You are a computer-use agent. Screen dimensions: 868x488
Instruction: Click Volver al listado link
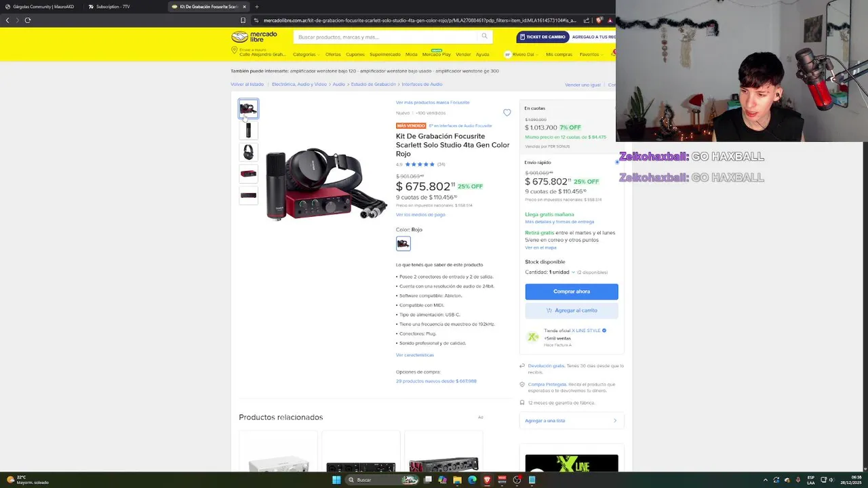tap(247, 85)
